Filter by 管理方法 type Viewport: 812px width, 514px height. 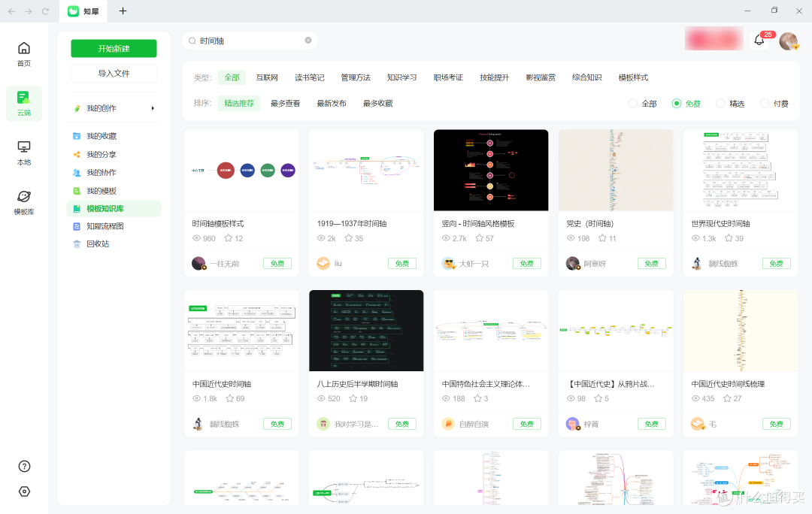coord(356,77)
